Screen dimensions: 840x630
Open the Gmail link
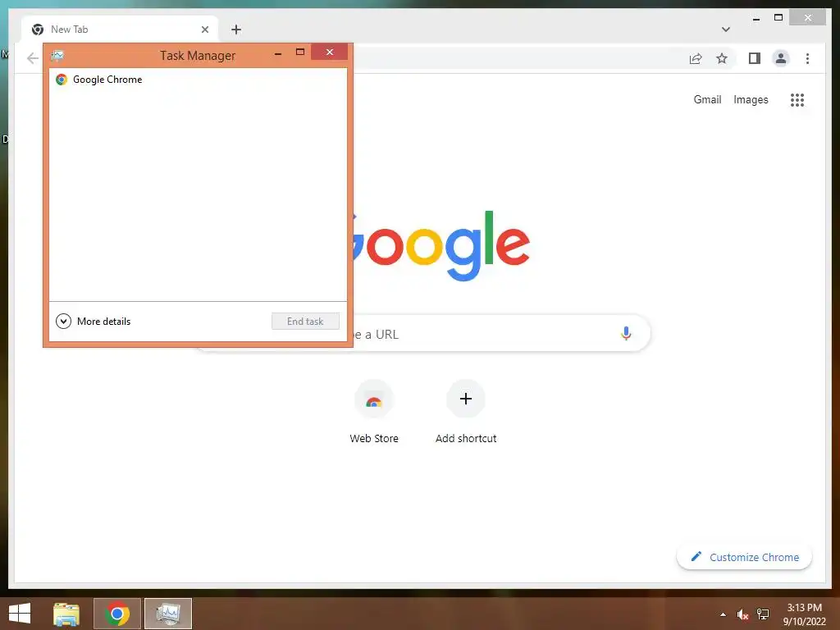707,99
